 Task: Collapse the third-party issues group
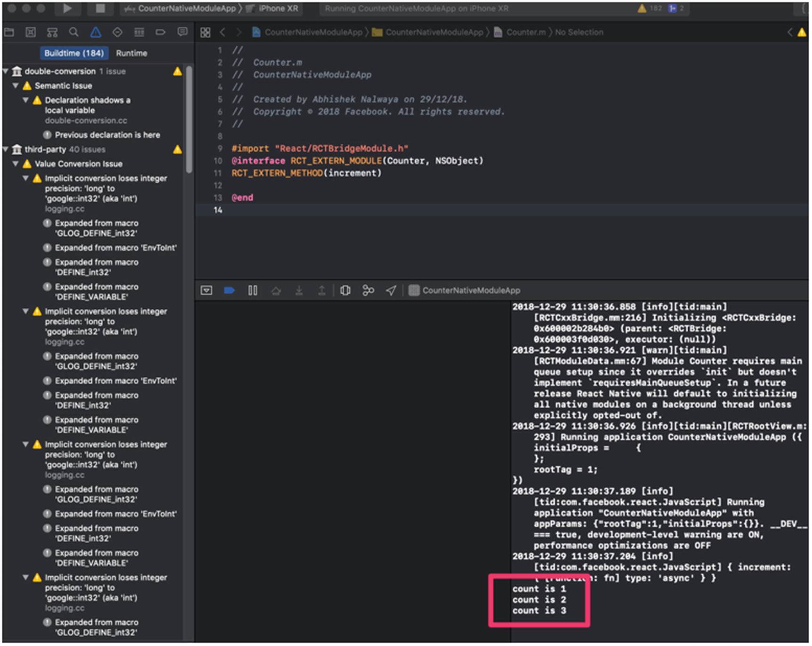click(x=6, y=149)
